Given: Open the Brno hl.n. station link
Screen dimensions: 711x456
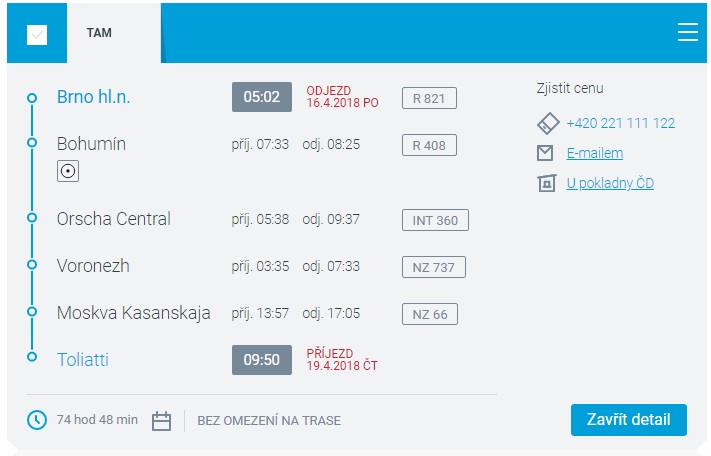Looking at the screenshot, I should (x=94, y=97).
